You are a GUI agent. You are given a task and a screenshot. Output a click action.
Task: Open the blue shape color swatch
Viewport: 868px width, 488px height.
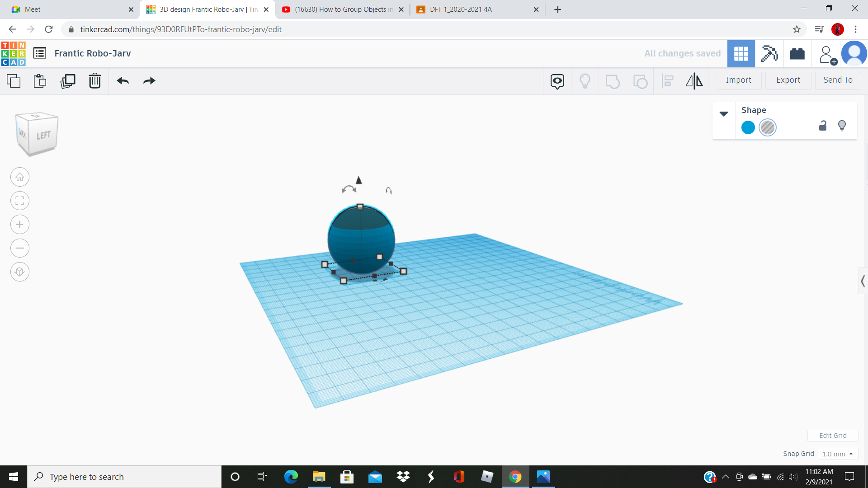coord(748,127)
